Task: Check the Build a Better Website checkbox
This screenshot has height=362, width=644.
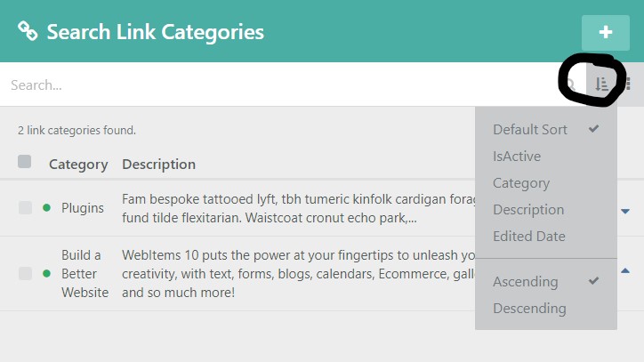Action: click(25, 273)
